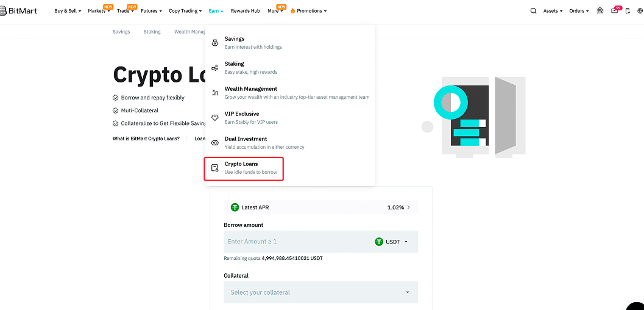The height and width of the screenshot is (310, 644).
Task: Expand the Buy & Sell menu
Action: (68, 11)
